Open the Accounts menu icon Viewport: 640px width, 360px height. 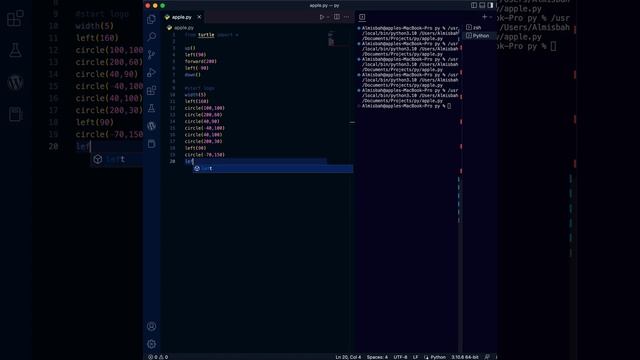click(x=151, y=326)
